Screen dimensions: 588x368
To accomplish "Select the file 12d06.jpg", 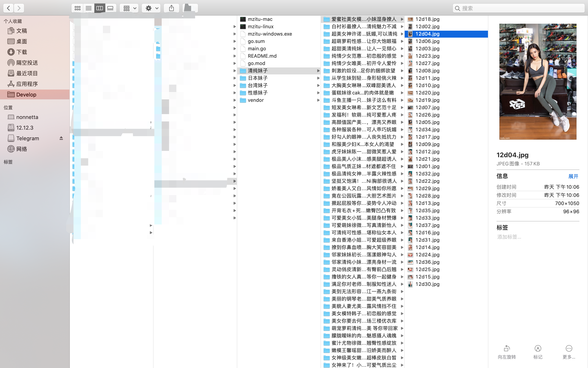I will coord(446,41).
